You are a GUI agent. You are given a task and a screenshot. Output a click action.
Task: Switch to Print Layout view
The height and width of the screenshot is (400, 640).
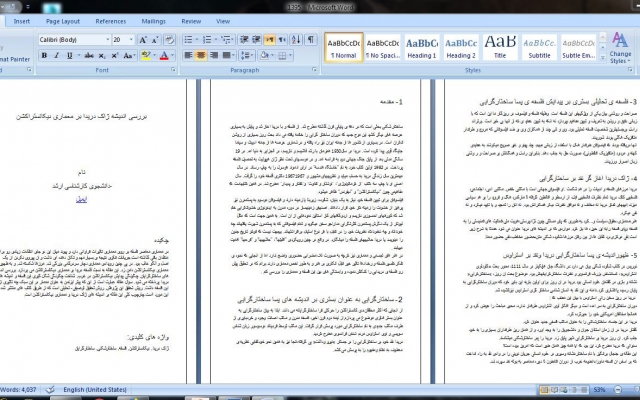point(544,390)
